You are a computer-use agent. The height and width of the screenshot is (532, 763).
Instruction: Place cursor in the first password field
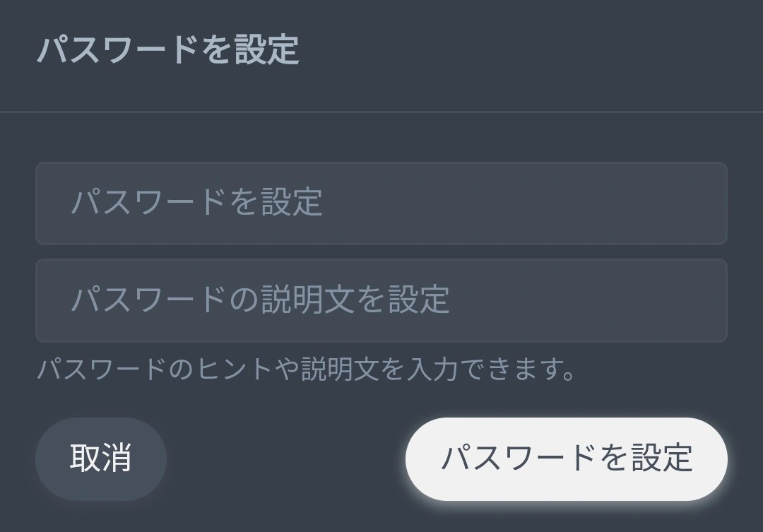tap(381, 203)
